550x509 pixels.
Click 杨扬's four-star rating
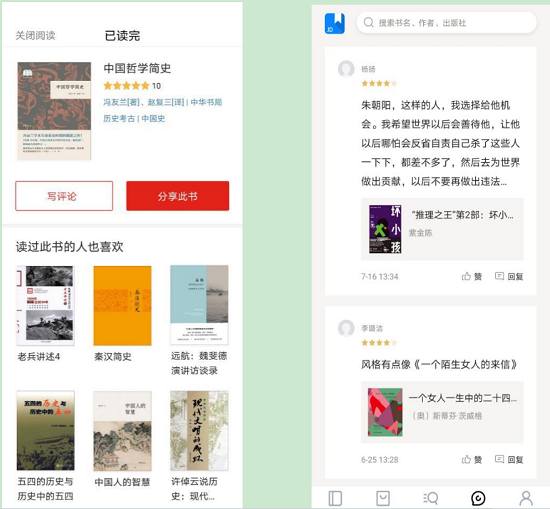379,83
